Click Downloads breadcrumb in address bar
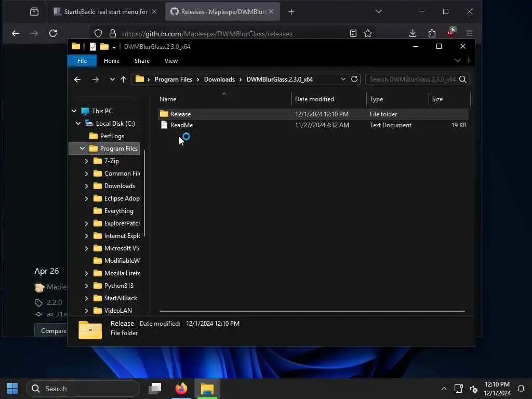The width and height of the screenshot is (532, 399). [219, 79]
